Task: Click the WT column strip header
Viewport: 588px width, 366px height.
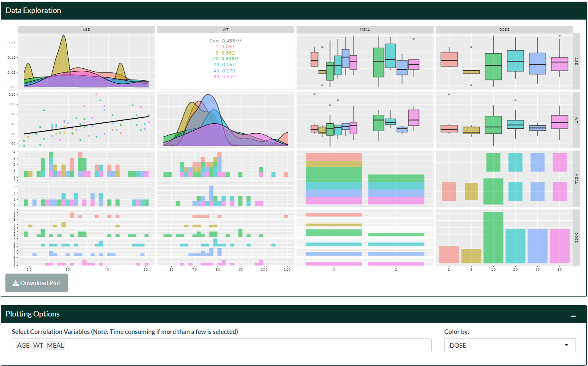Action: (x=225, y=30)
